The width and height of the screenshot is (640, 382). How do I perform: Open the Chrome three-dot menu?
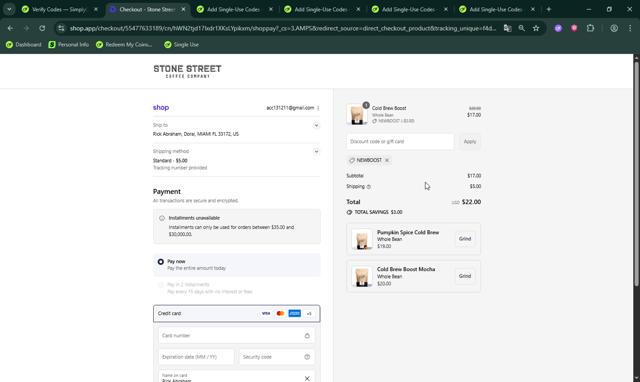click(630, 28)
